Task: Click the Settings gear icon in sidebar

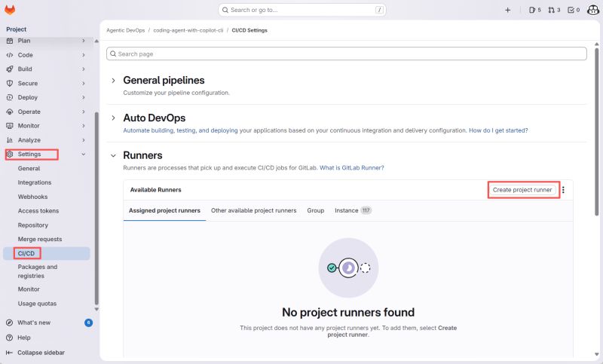Action: tap(10, 154)
